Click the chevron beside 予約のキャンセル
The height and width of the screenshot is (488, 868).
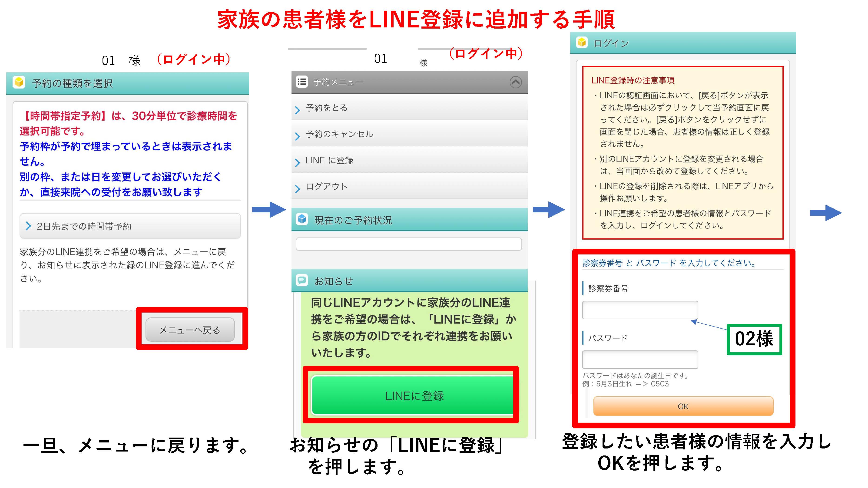tap(297, 136)
